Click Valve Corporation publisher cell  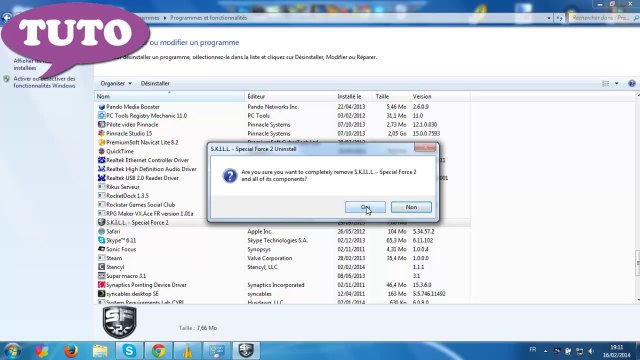point(270,258)
